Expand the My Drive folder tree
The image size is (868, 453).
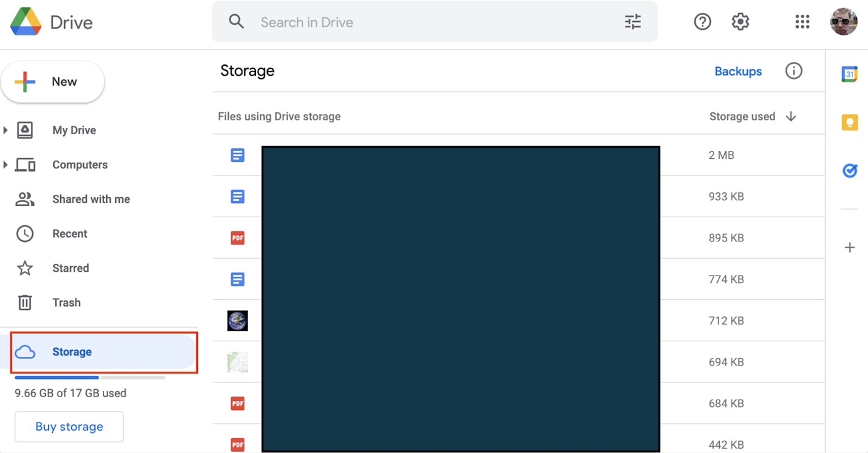coord(6,130)
